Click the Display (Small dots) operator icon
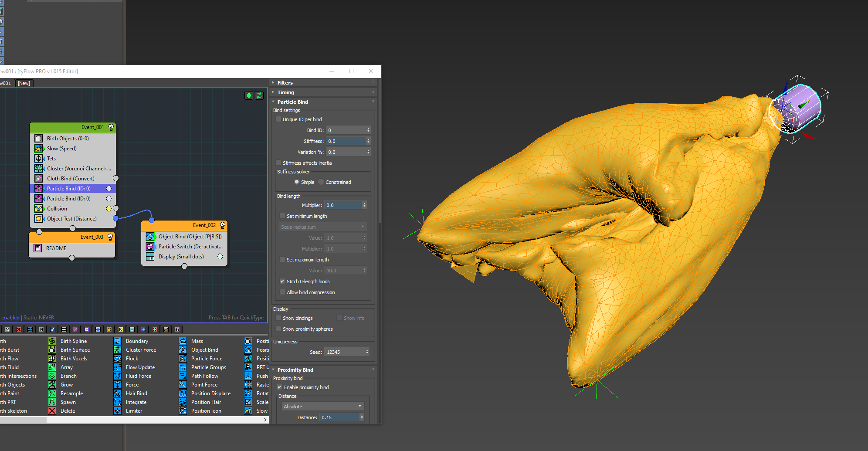The width and height of the screenshot is (868, 451). (150, 257)
